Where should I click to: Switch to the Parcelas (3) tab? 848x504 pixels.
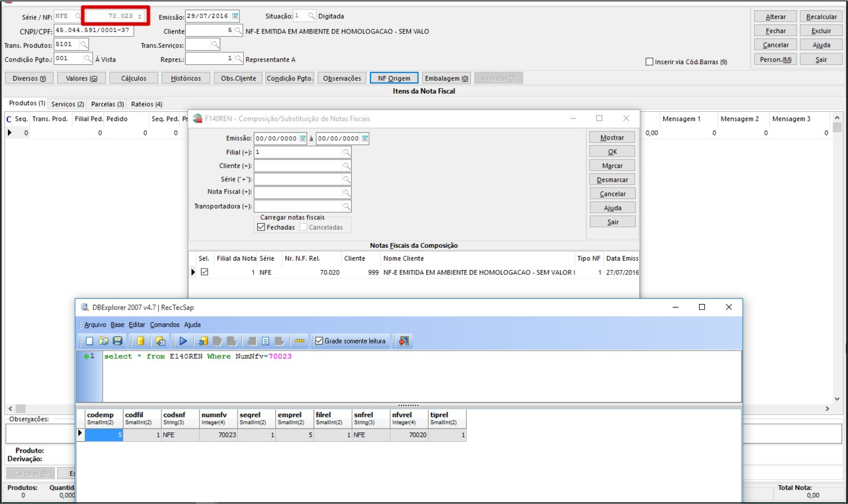coord(107,104)
